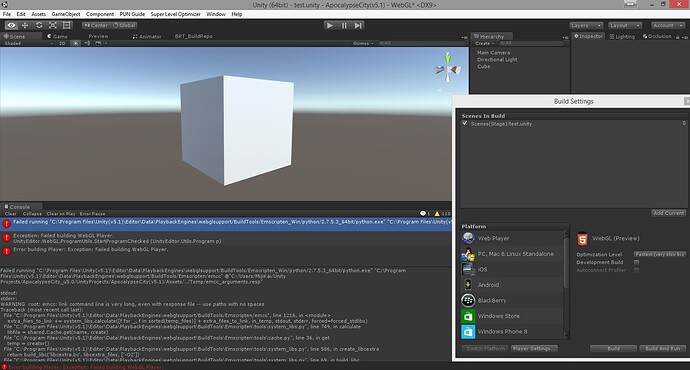This screenshot has height=370, width=690.
Task: Select PC, Mac & Linux Standalone platform
Action: tap(512, 254)
